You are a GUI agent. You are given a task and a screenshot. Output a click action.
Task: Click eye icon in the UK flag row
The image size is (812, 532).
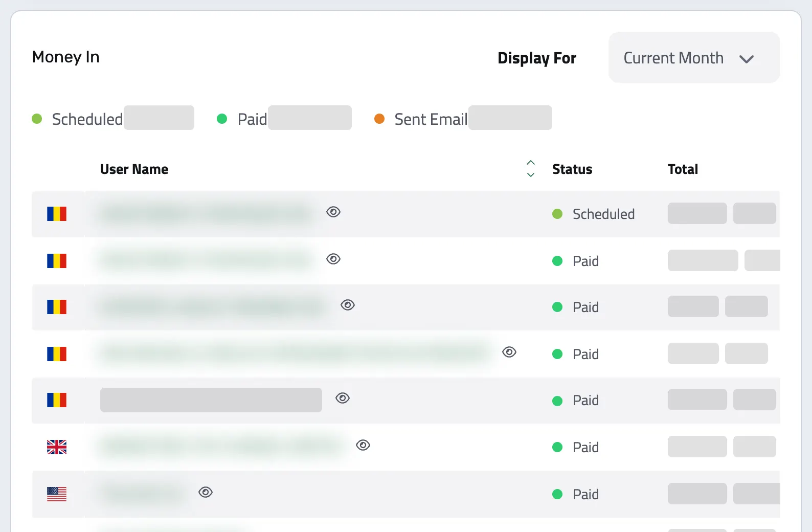tap(363, 445)
